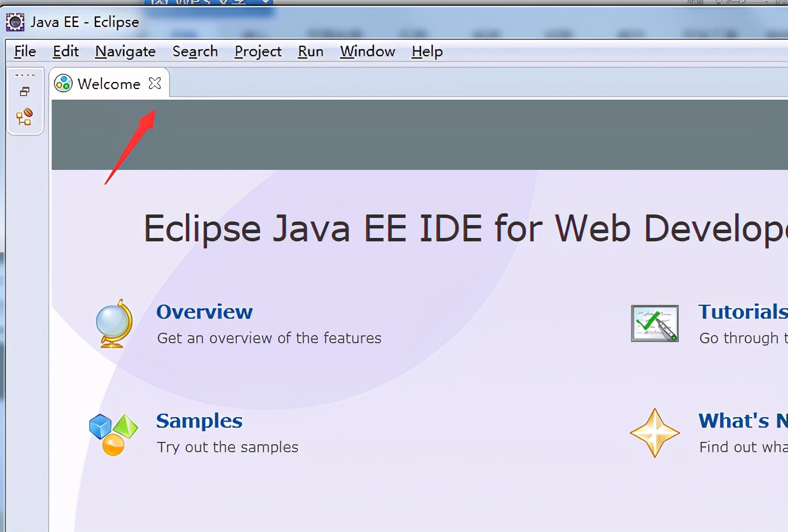Close the Welcome tab
This screenshot has width=788, height=532.
[154, 83]
